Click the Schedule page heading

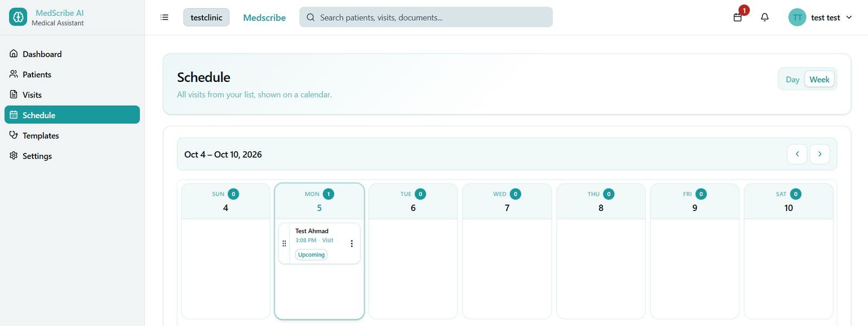pos(203,77)
